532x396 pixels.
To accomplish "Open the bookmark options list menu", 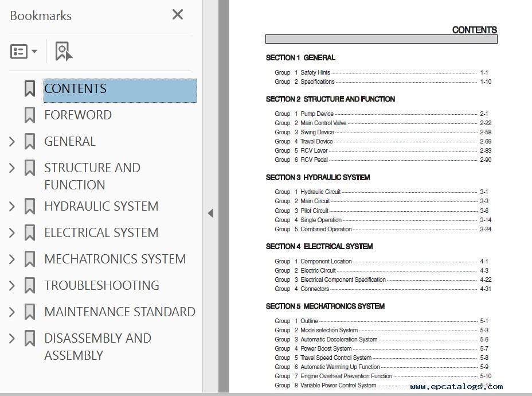I will coord(24,52).
